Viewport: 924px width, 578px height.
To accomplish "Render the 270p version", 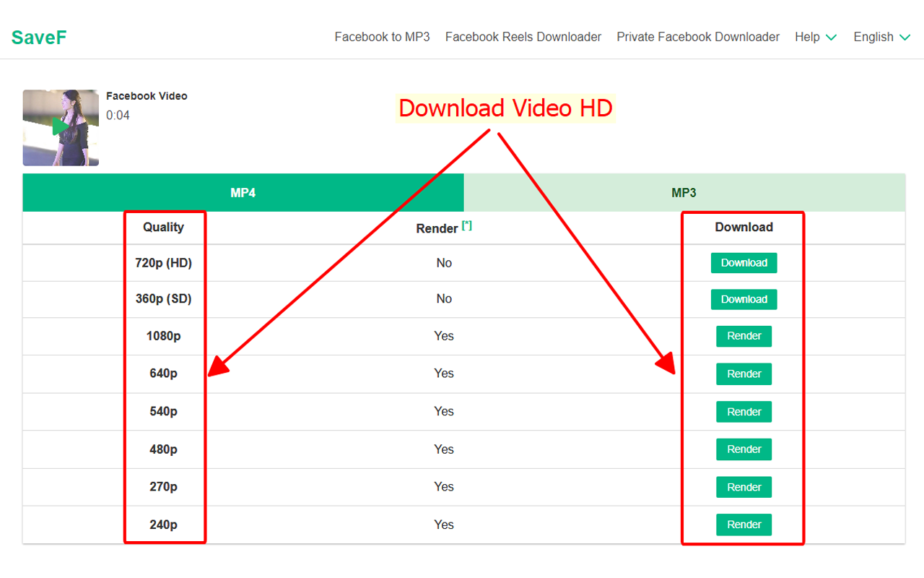I will (744, 486).
